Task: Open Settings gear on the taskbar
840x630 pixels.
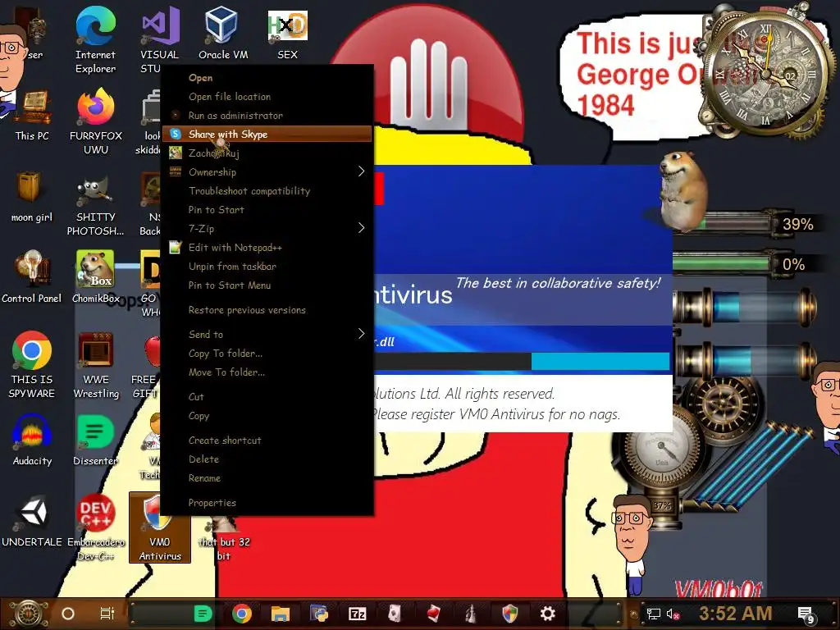Action: pos(547,614)
